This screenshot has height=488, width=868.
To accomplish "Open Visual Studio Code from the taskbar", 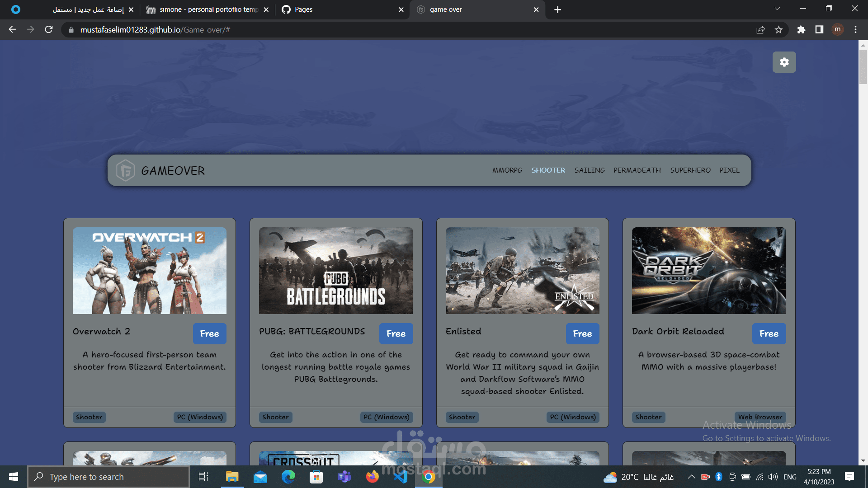I will [x=401, y=477].
